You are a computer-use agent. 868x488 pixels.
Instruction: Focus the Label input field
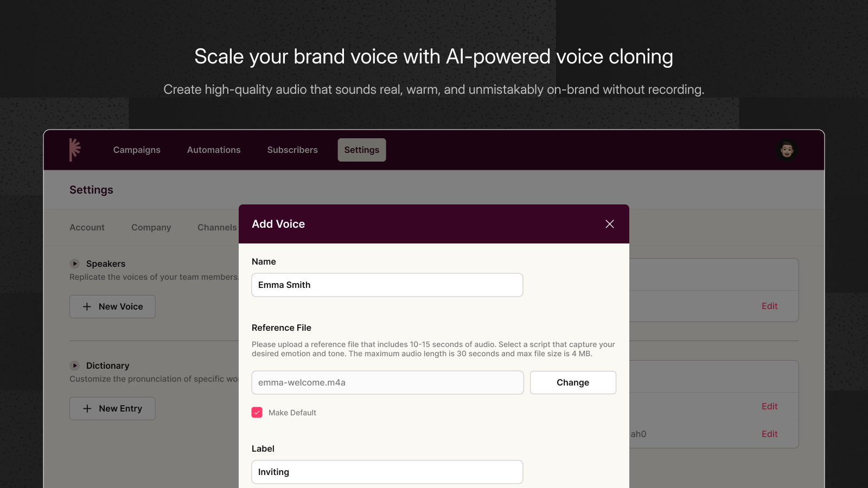coord(387,472)
